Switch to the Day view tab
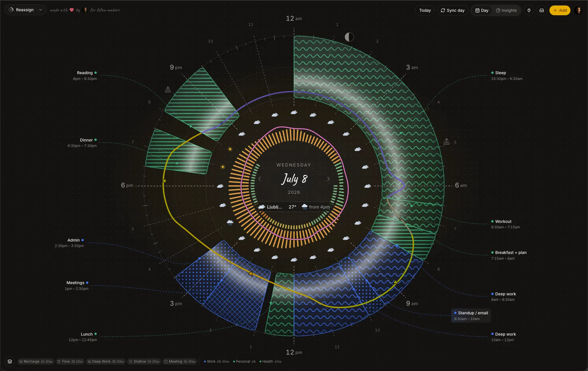This screenshot has width=588, height=371. point(482,10)
